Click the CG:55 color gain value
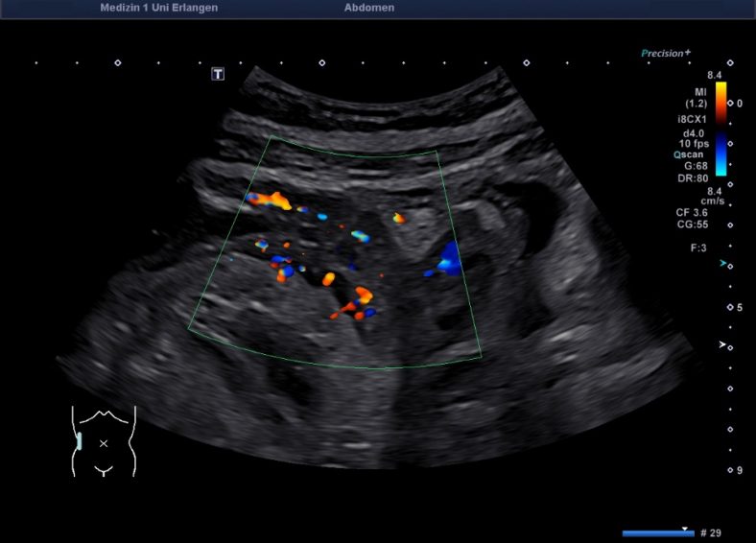Screen dimensions: 756x543 691,224
